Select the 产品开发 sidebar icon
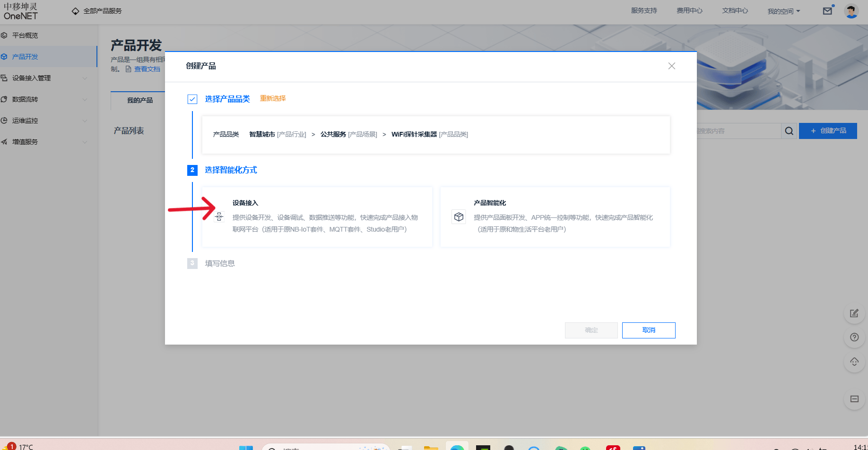The width and height of the screenshot is (868, 450). click(x=5, y=56)
